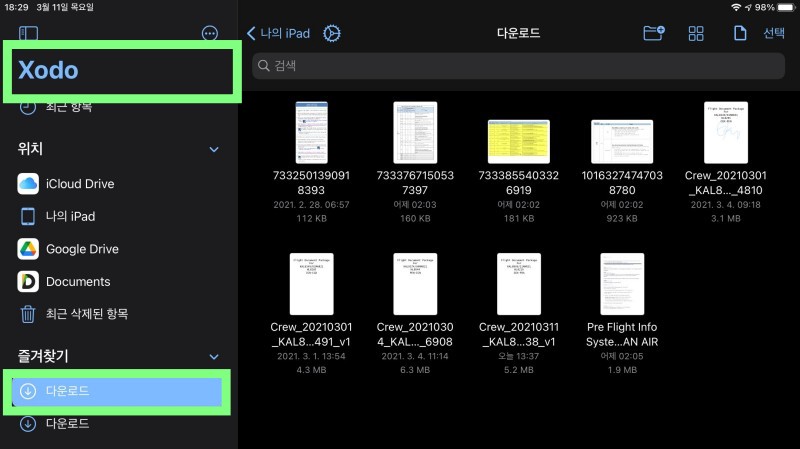This screenshot has height=449, width=800.
Task: Click the gear icon beside 나의 iPad back button
Action: (x=332, y=33)
